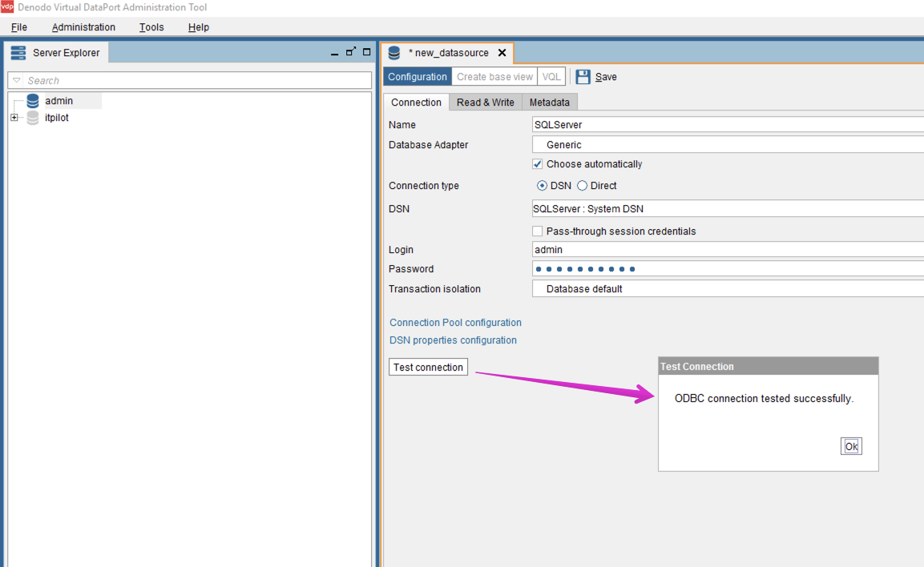Open the Administration menu
This screenshot has height=567, width=924.
[83, 27]
